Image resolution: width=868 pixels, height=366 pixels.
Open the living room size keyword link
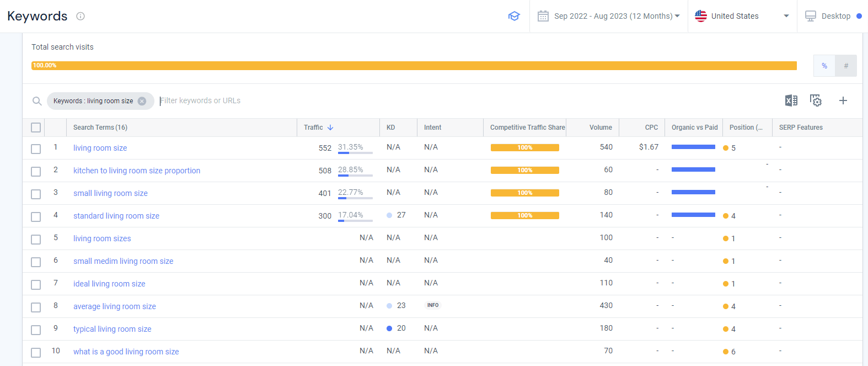tap(100, 148)
